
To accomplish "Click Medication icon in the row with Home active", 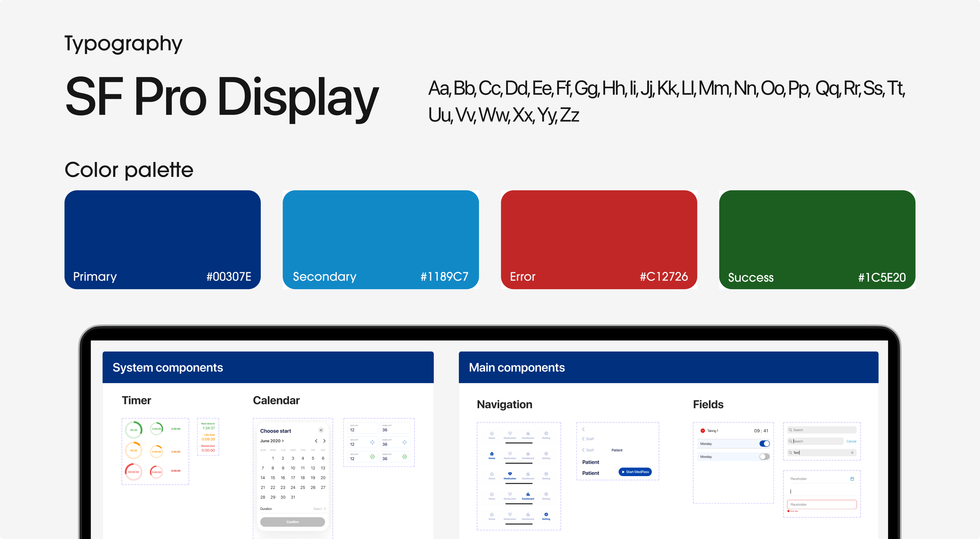I will pyautogui.click(x=510, y=454).
